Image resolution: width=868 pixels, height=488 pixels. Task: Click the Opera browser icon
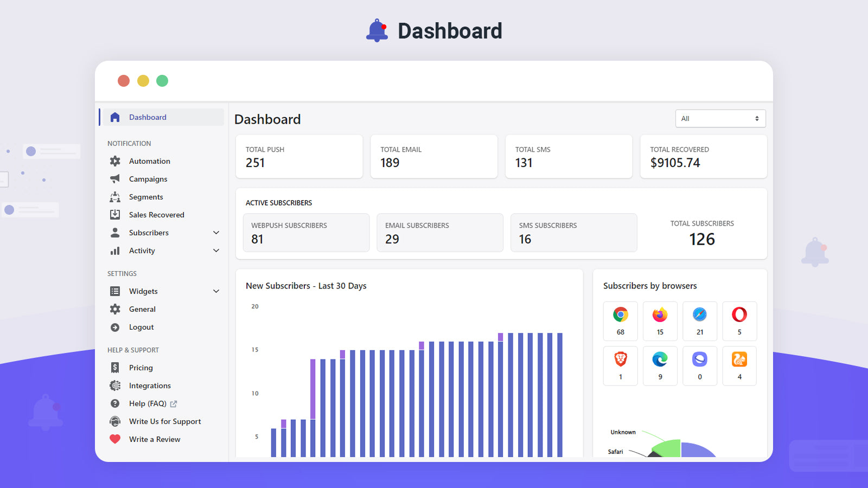click(739, 313)
